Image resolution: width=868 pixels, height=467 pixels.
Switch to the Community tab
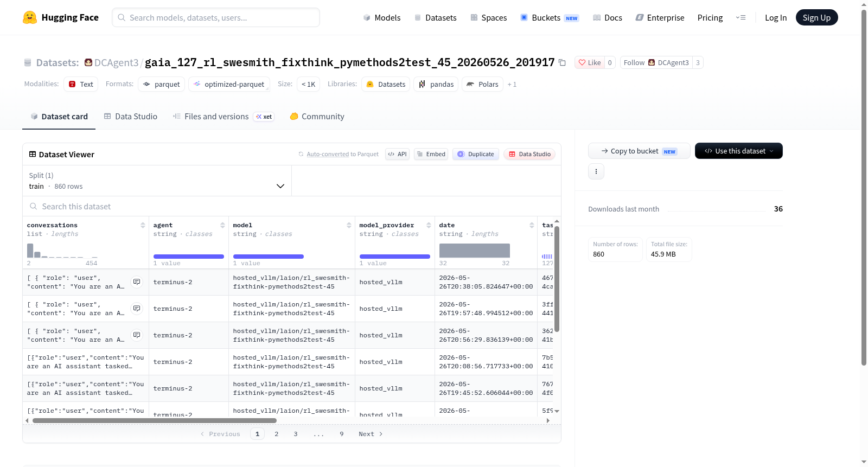click(x=317, y=117)
